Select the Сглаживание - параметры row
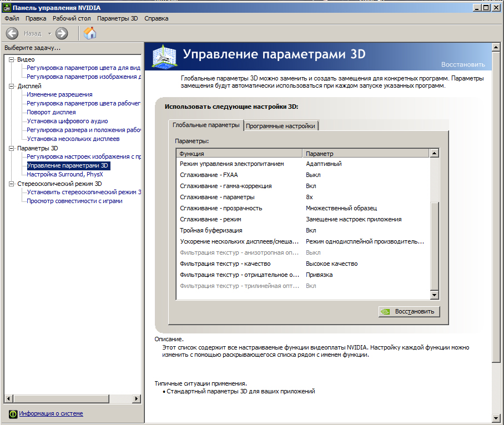Image resolution: width=504 pixels, height=425 pixels. (x=303, y=197)
